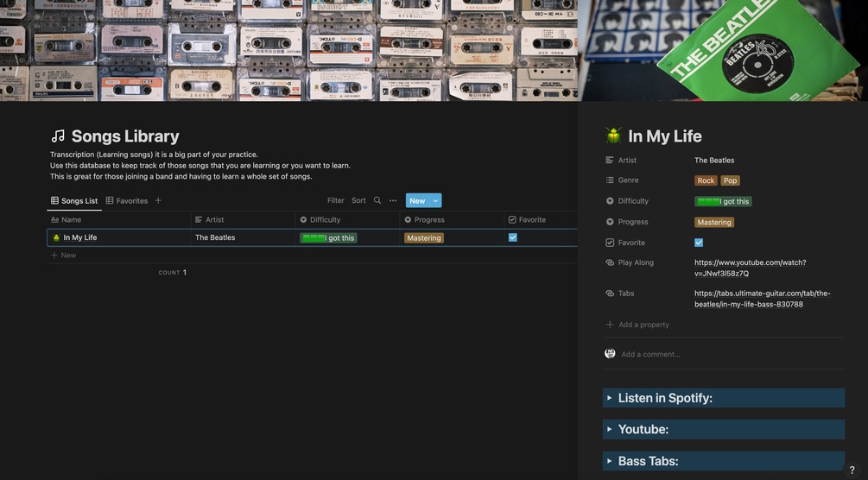Click the Genre property list icon
The image size is (868, 480).
coord(610,180)
